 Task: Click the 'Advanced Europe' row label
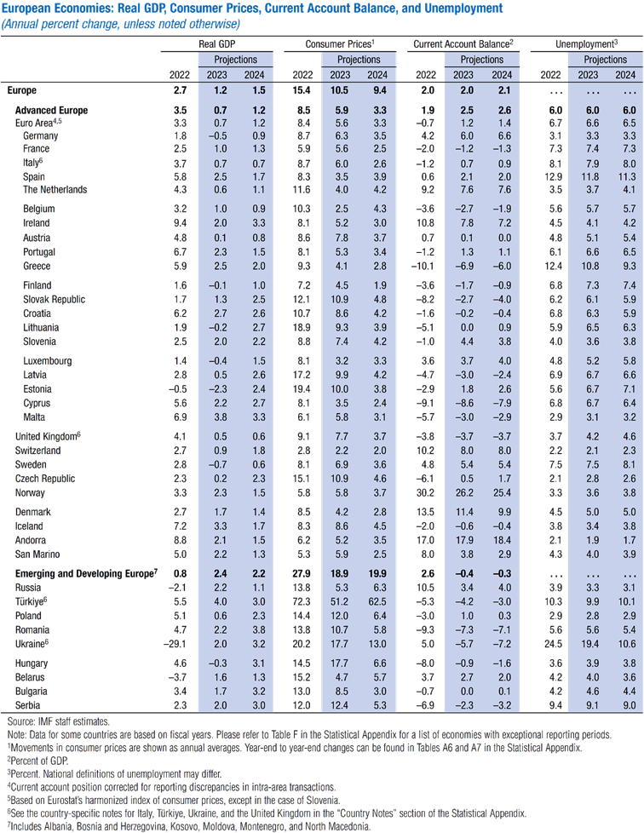pos(52,111)
